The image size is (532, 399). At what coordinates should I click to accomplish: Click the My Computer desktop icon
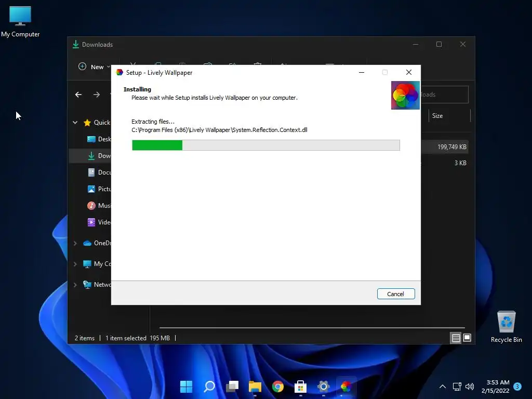click(x=20, y=21)
